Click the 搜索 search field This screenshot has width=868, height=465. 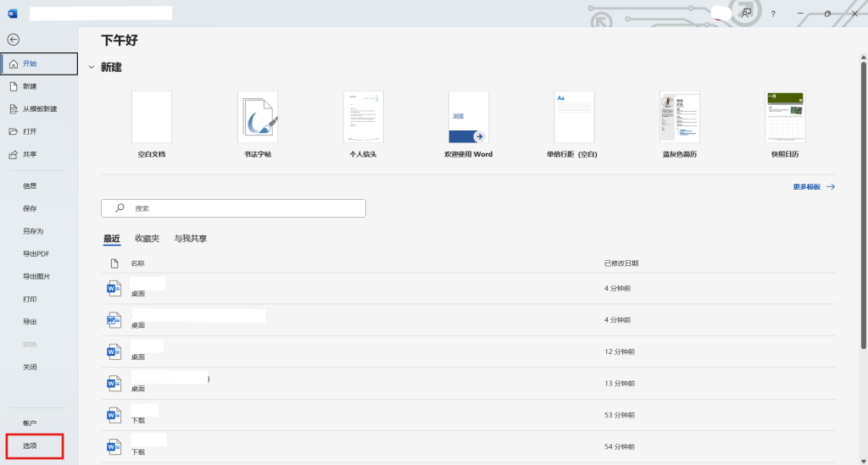pos(233,208)
